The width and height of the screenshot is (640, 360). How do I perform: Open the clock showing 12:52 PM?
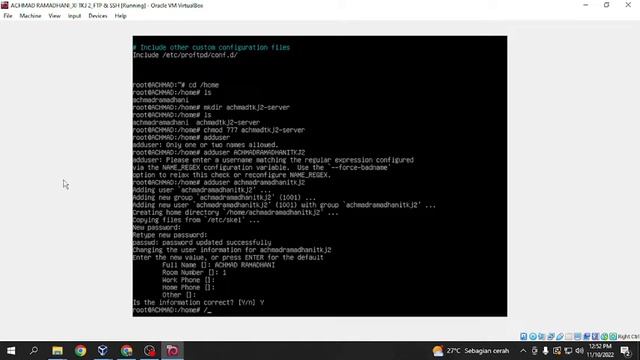click(600, 351)
